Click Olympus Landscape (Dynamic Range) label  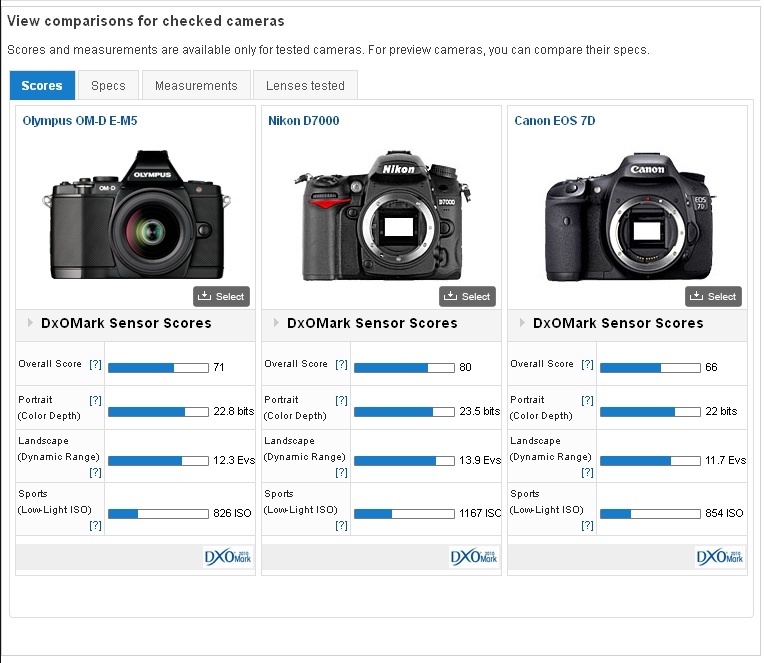58,449
